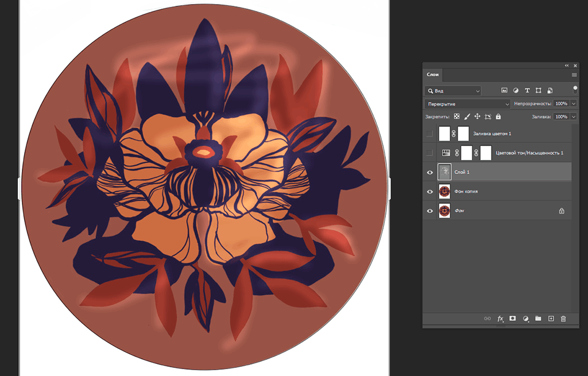
Task: Filter layers by pixel layers icon
Action: tap(504, 90)
